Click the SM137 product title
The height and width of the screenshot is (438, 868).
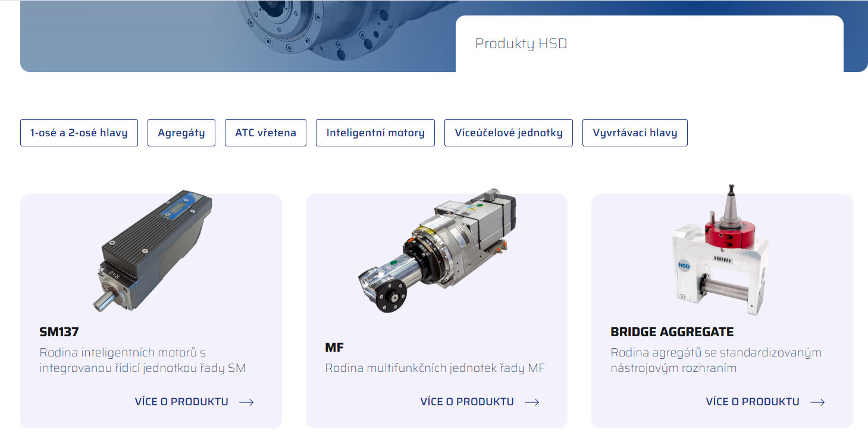click(59, 332)
